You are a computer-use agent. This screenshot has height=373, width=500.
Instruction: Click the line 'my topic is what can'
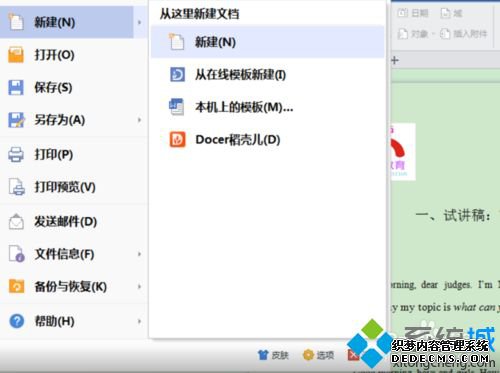pos(448,307)
